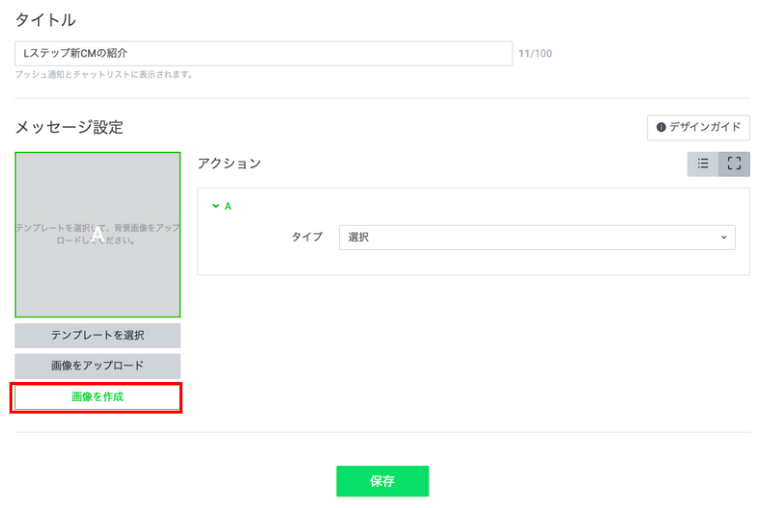The image size is (764, 508).
Task: Click the アクション heading
Action: coord(229,164)
